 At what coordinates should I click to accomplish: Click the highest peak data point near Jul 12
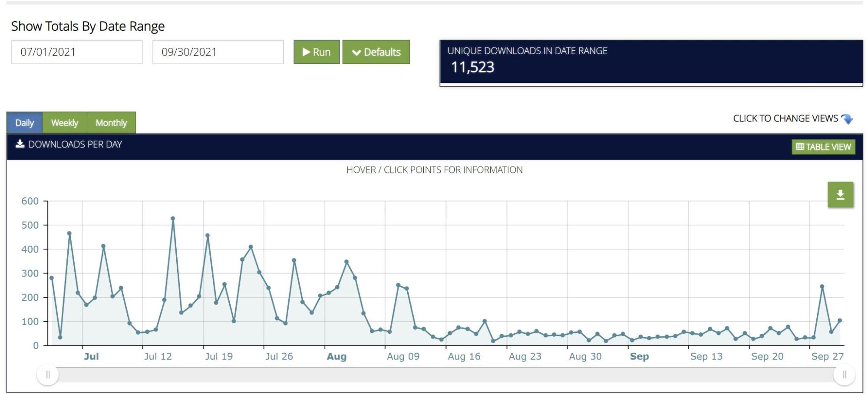tap(173, 219)
